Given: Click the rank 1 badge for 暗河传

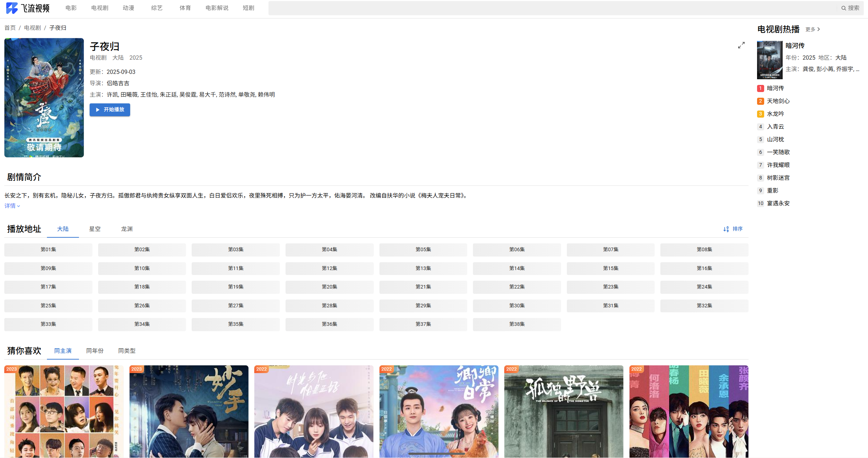Looking at the screenshot, I should [760, 88].
